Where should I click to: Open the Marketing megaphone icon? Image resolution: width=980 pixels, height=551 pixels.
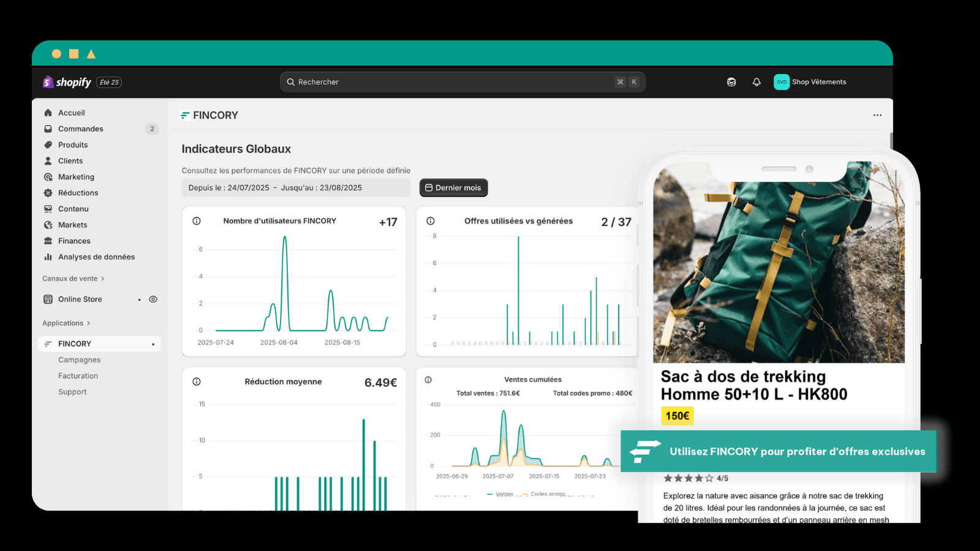click(48, 176)
